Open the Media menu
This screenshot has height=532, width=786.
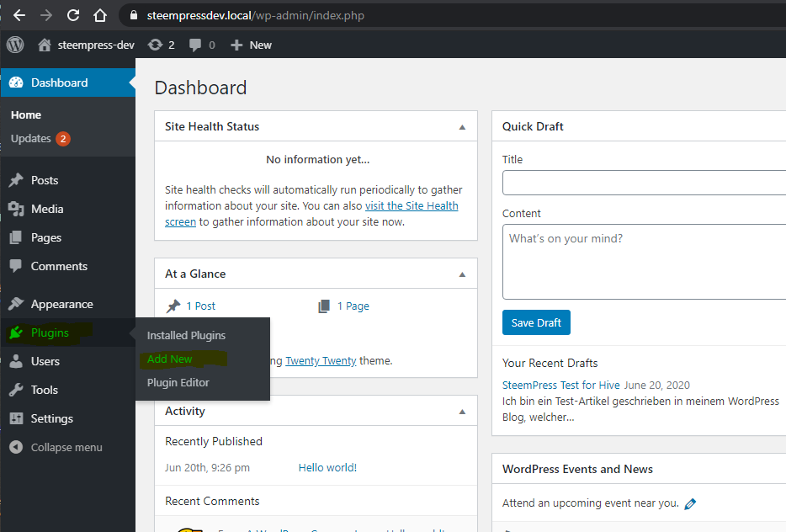click(x=47, y=209)
